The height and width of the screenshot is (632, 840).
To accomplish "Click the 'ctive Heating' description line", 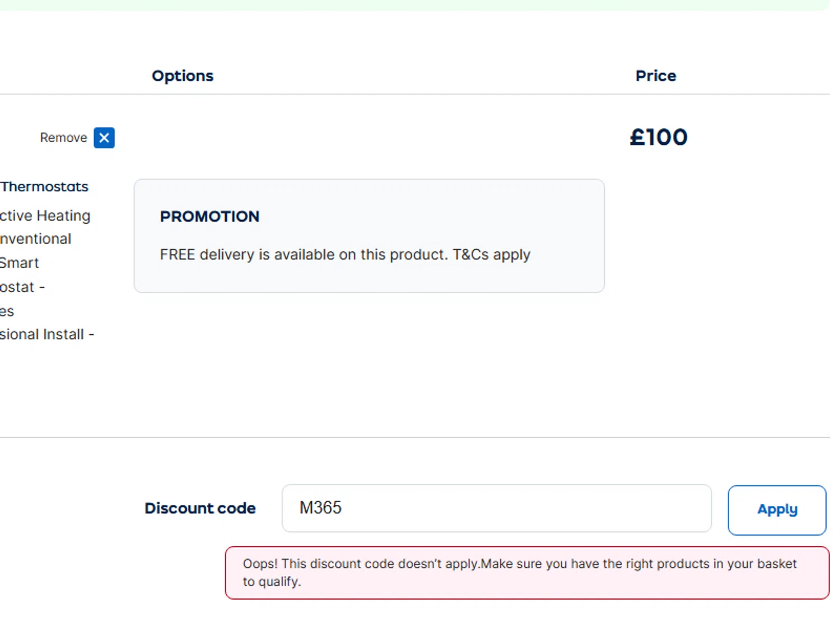I will (45, 216).
